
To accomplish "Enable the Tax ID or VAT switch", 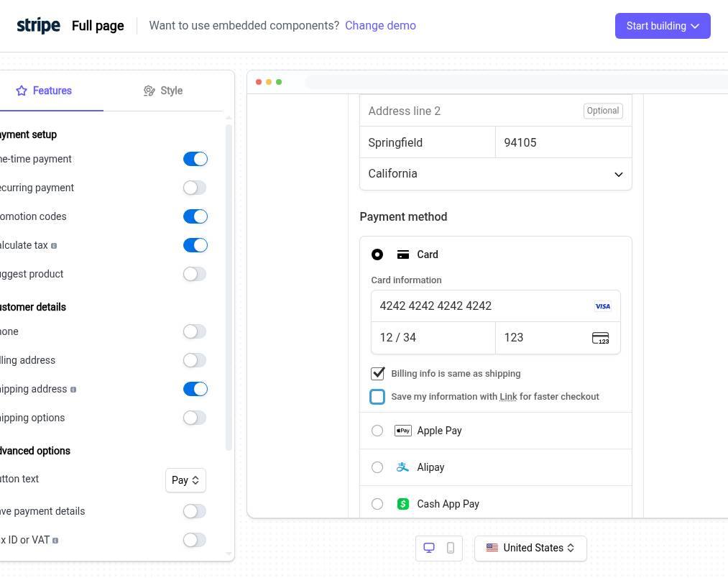I will coord(195,540).
